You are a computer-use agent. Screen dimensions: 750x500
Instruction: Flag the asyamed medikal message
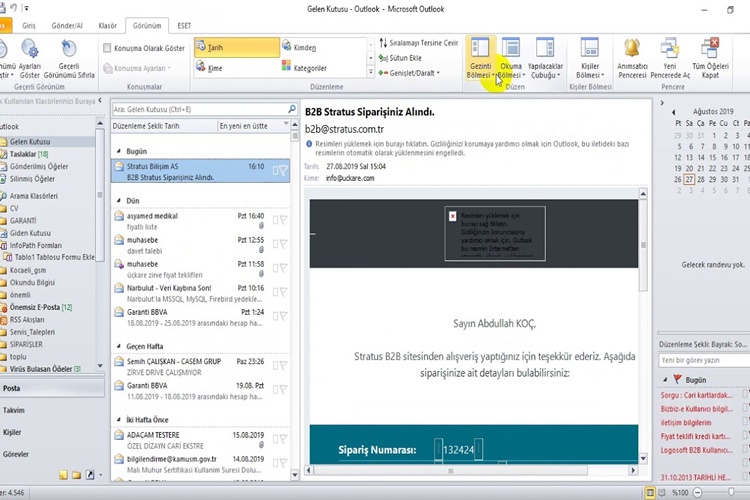(284, 220)
